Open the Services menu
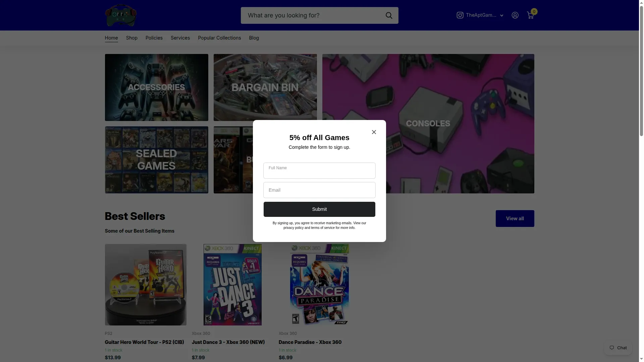The height and width of the screenshot is (362, 644). [180, 38]
